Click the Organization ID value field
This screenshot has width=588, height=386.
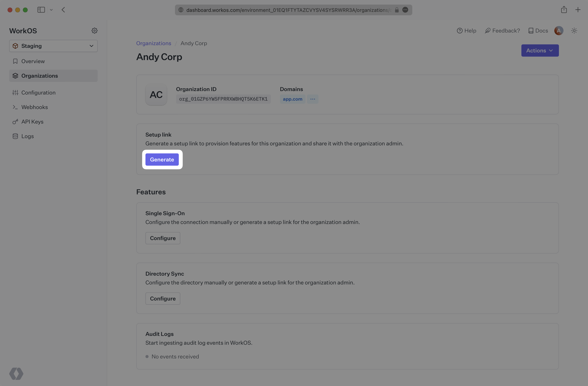point(223,99)
